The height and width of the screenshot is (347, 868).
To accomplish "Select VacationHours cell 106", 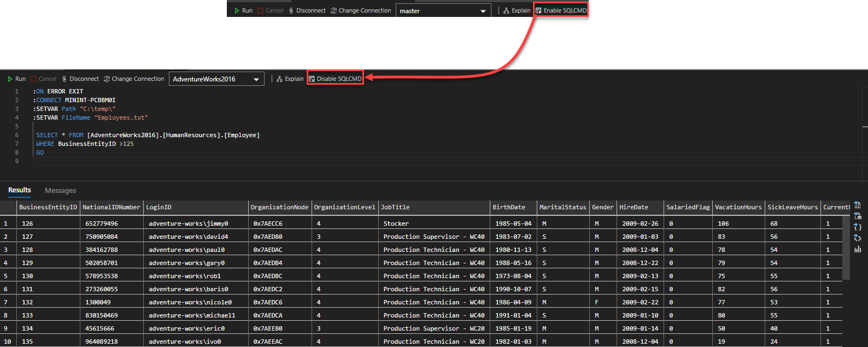I will click(738, 224).
